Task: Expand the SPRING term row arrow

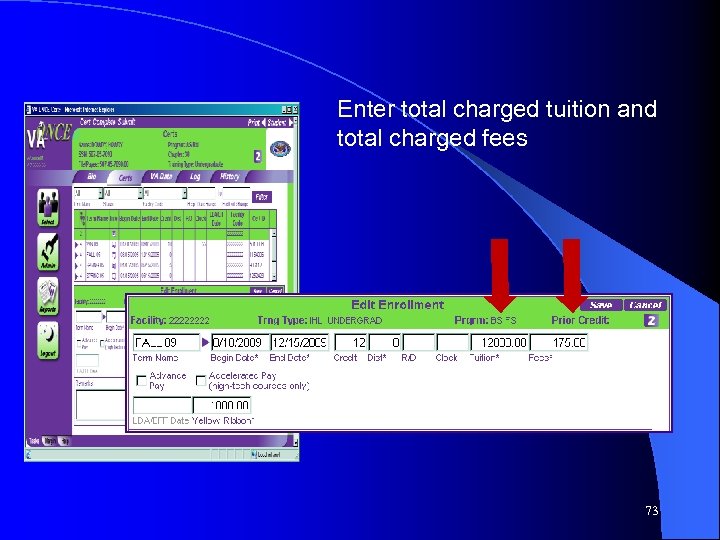Action: click(76, 276)
